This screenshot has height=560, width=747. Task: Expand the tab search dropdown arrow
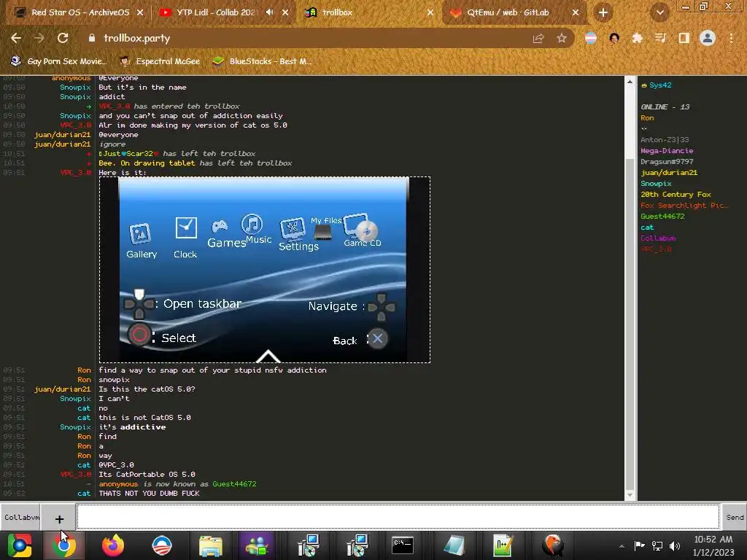coord(659,13)
